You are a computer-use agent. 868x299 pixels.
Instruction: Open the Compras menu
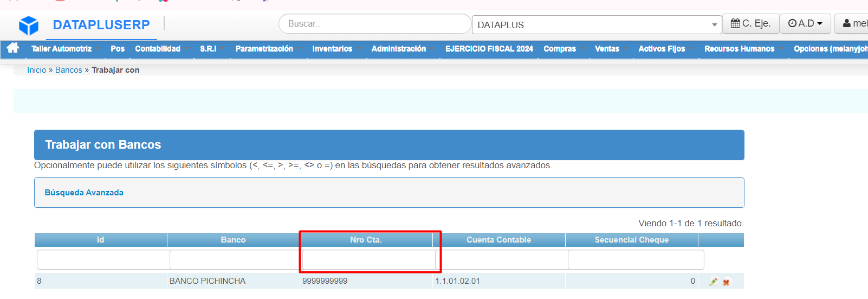pyautogui.click(x=560, y=49)
